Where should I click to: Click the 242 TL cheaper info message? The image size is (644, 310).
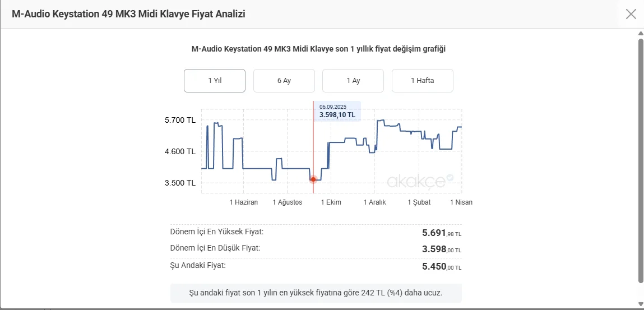coord(316,293)
